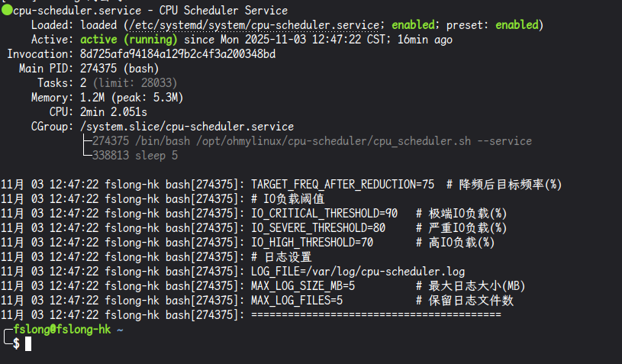Click the 'CPU Scheduler Service' description title
622x364 pixels.
[224, 11]
